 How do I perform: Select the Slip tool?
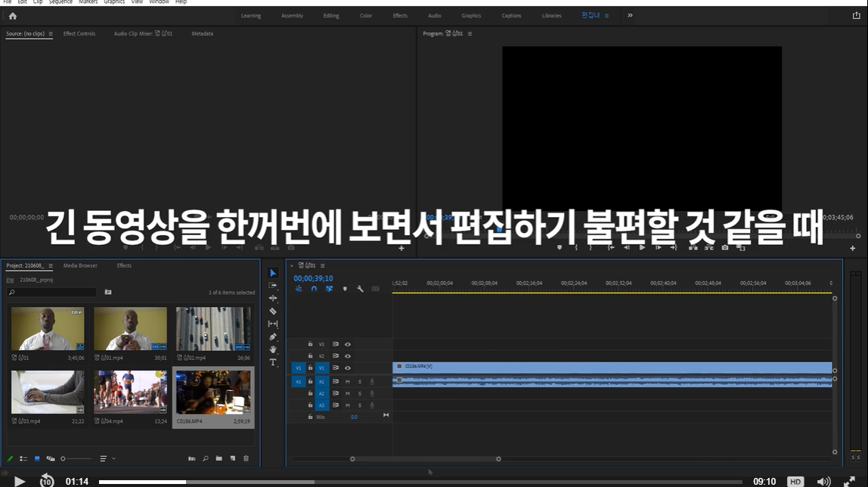(273, 324)
